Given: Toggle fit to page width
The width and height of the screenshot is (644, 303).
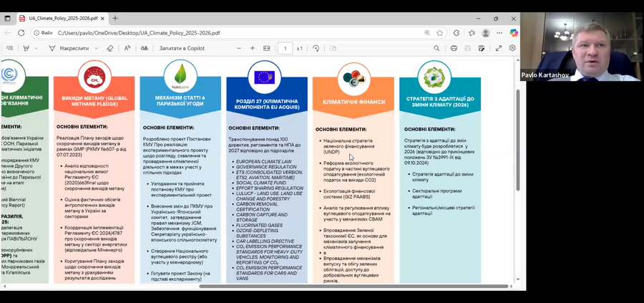Looking at the screenshot, I should [x=267, y=48].
